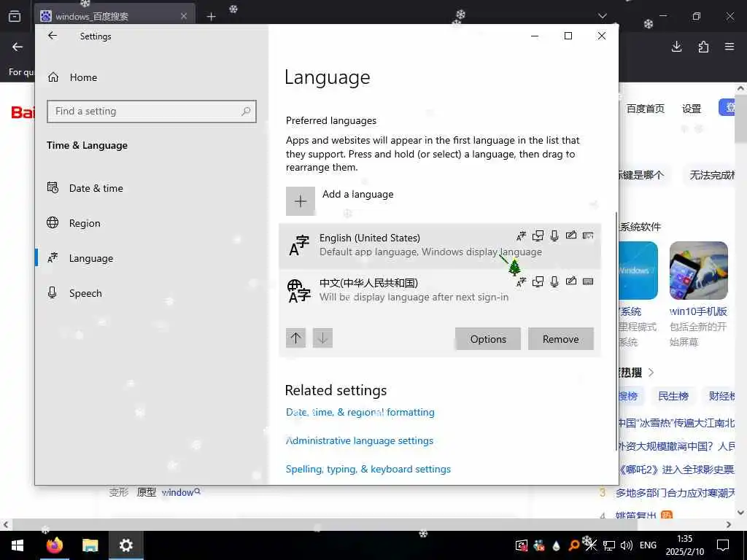Click the Settings gear in the taskbar
This screenshot has height=560, width=747.
125,545
